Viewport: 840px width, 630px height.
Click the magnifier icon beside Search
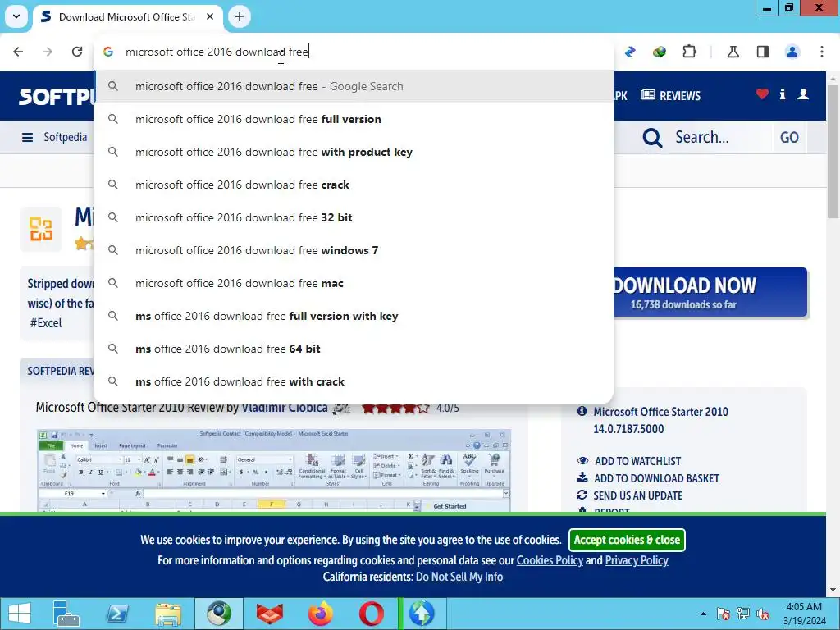pos(652,138)
